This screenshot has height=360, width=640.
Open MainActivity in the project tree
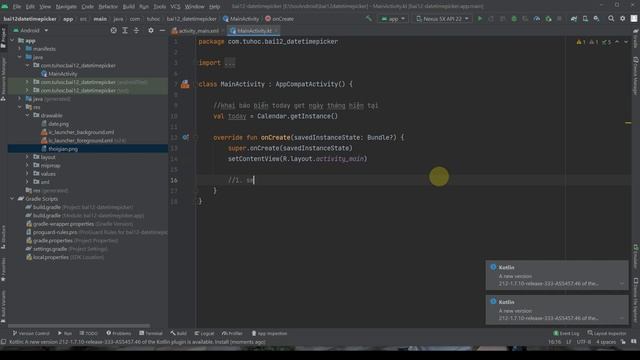(x=59, y=74)
